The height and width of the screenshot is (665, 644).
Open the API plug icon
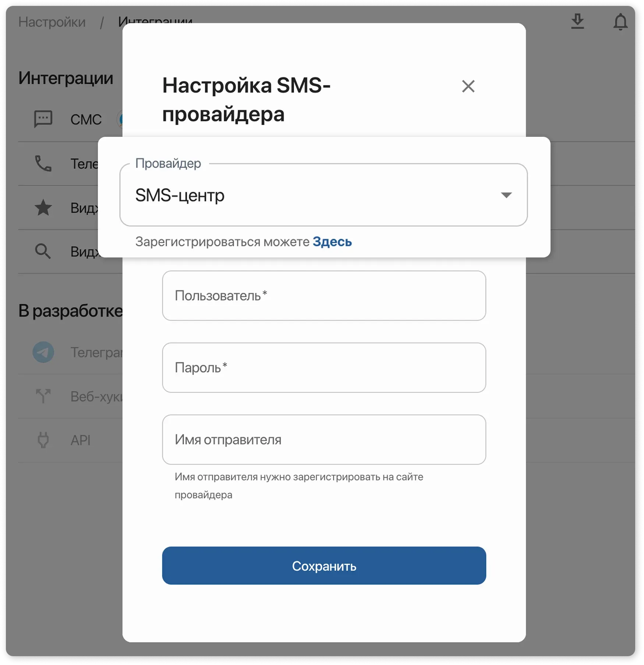pyautogui.click(x=43, y=440)
